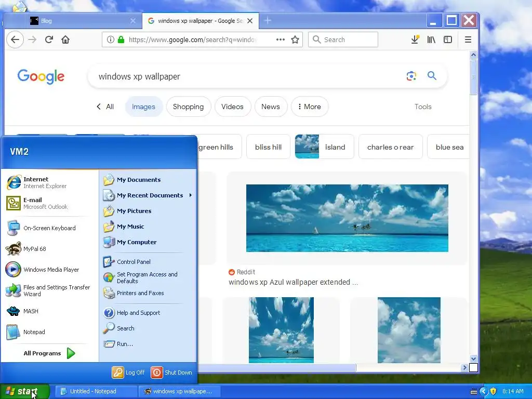Click the island suggestion chip
Image resolution: width=532 pixels, height=399 pixels.
tap(324, 147)
